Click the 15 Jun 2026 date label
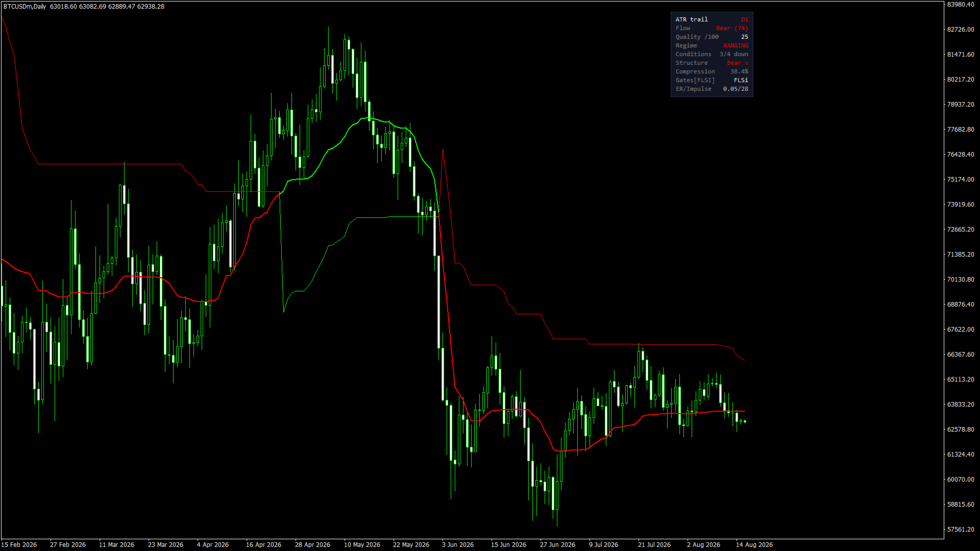The height and width of the screenshot is (551, 980). [509, 545]
